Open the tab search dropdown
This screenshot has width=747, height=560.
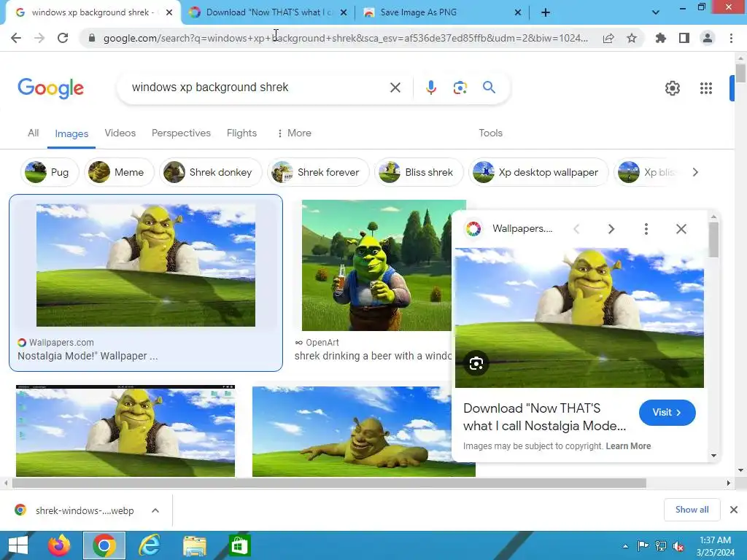[656, 12]
